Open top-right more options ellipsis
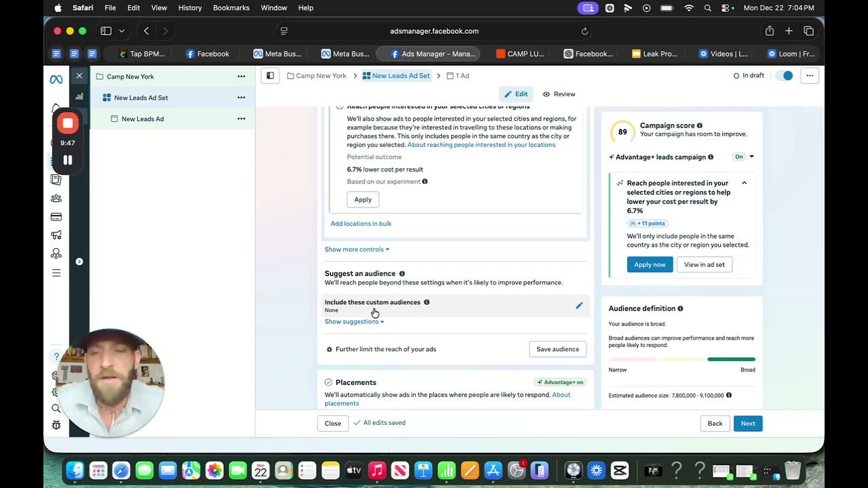868x488 pixels. (810, 76)
